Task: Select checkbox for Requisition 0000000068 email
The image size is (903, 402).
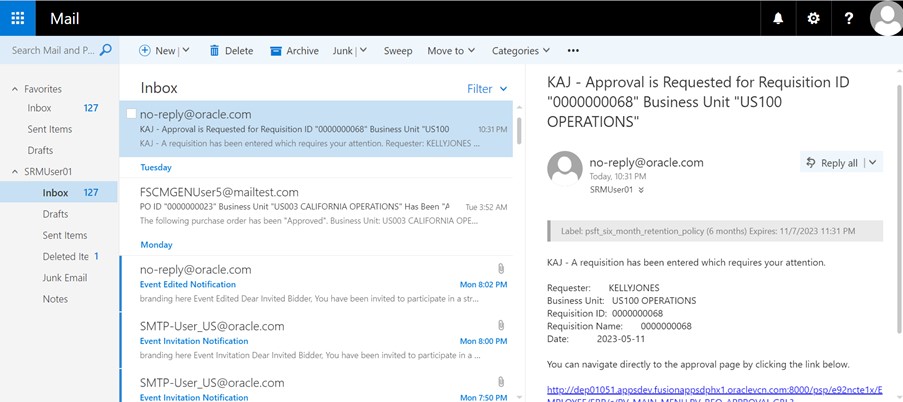Action: click(x=131, y=113)
